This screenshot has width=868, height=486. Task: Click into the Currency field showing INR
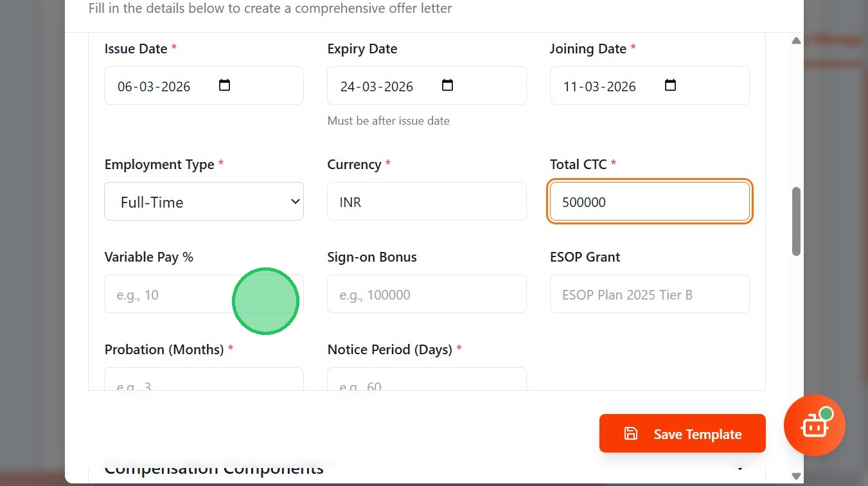click(x=427, y=202)
